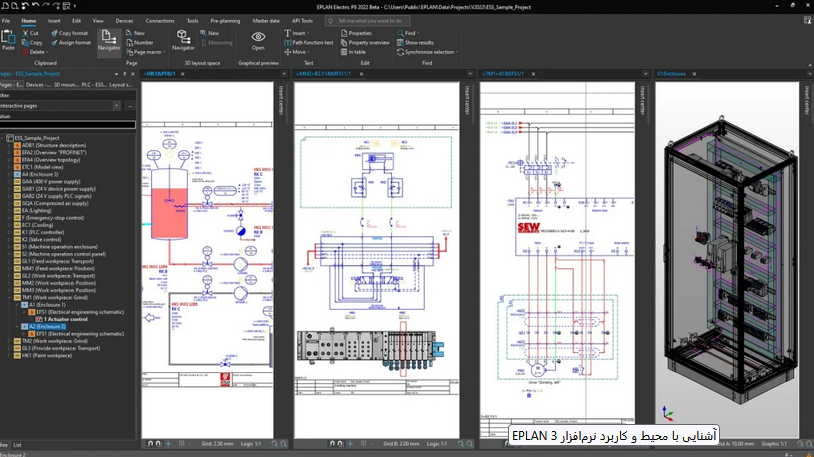Open the tab list dropdown of HK1 pane
This screenshot has height=457, width=814.
click(284, 74)
